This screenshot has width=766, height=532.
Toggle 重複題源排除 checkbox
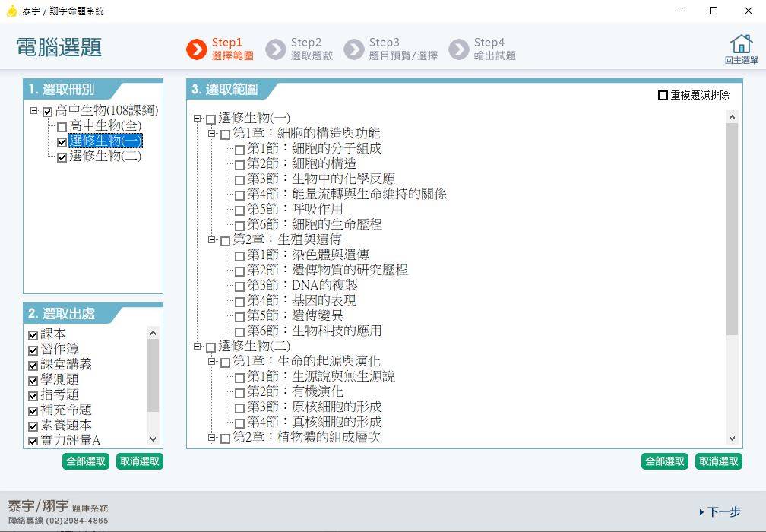(x=663, y=95)
